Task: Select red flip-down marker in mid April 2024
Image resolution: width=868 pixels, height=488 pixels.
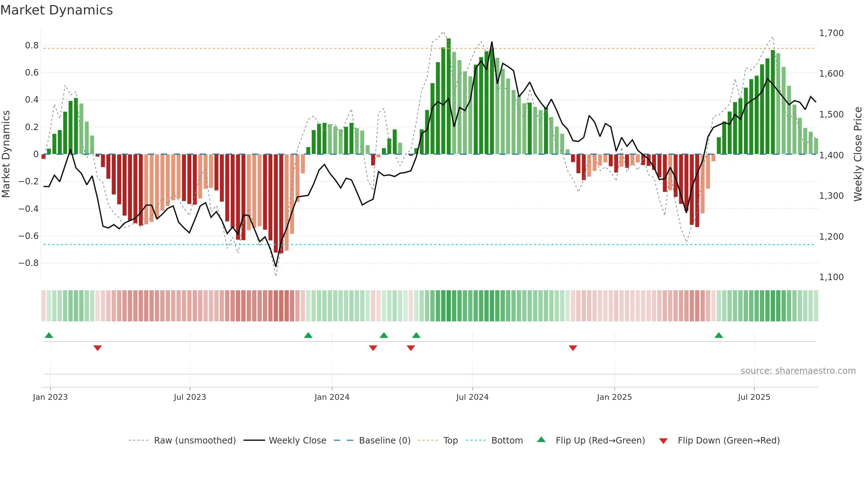Action: point(411,348)
